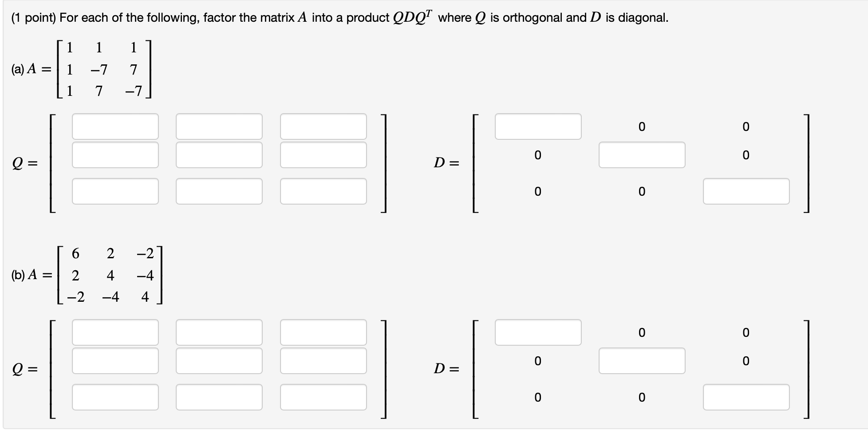Click the first row, second column entry of Q in part (a)

219,127
